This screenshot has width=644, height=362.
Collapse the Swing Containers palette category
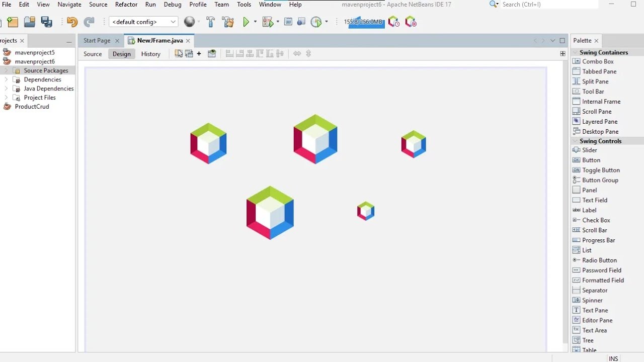tap(575, 52)
